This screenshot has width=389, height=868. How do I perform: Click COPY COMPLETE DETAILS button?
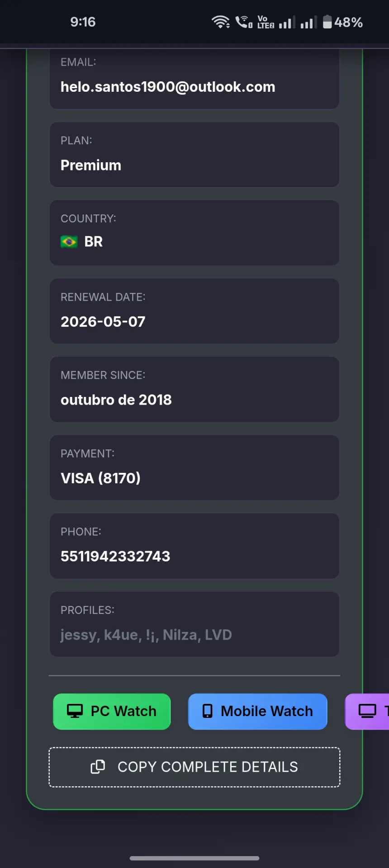194,767
